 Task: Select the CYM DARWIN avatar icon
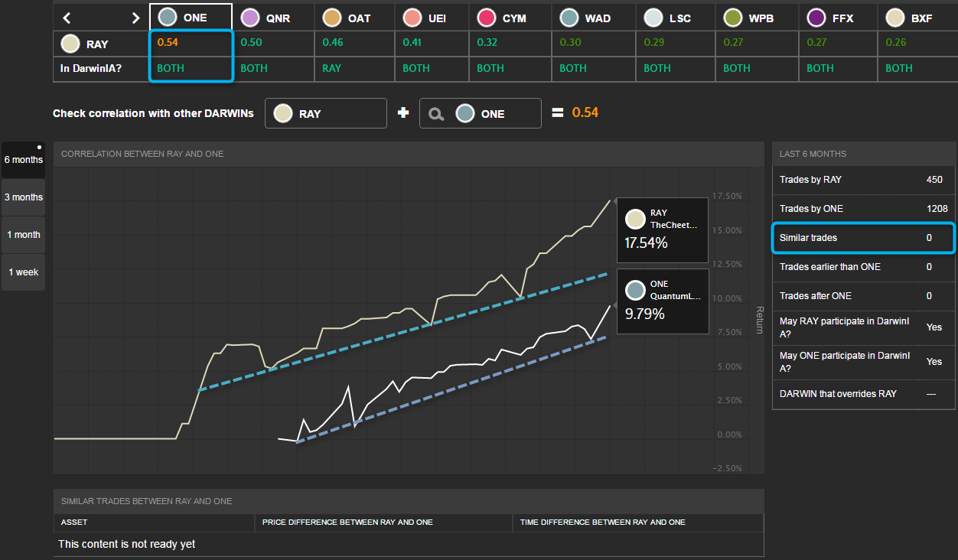click(486, 18)
